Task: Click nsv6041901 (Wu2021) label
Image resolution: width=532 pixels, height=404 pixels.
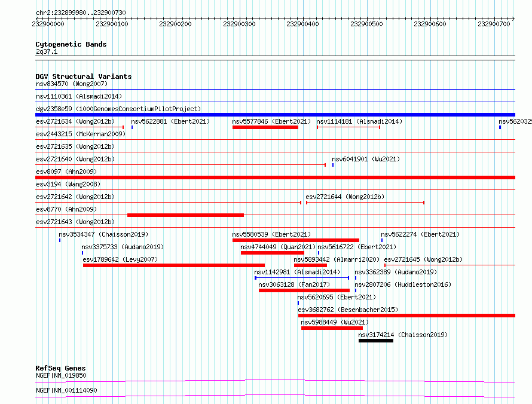Action: click(366, 159)
